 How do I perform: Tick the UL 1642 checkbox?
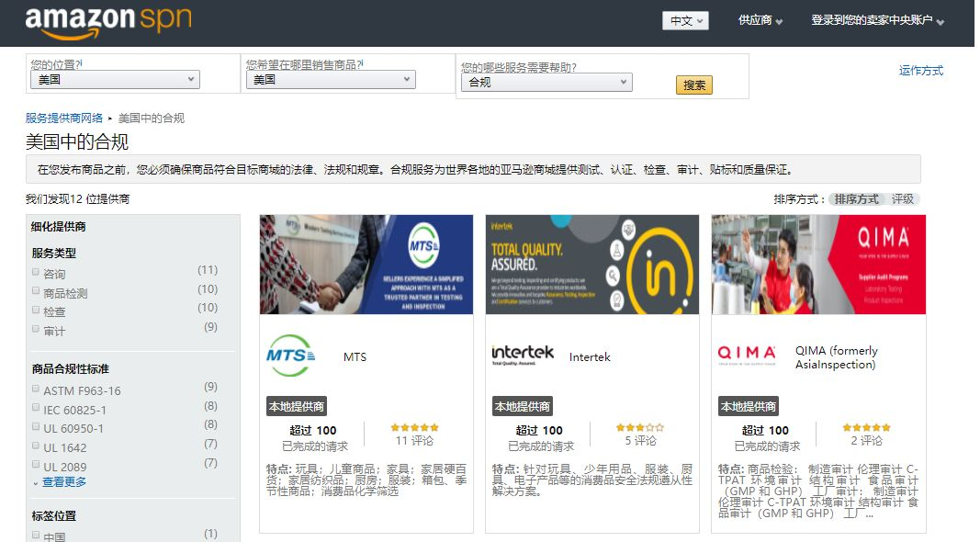[x=36, y=446]
